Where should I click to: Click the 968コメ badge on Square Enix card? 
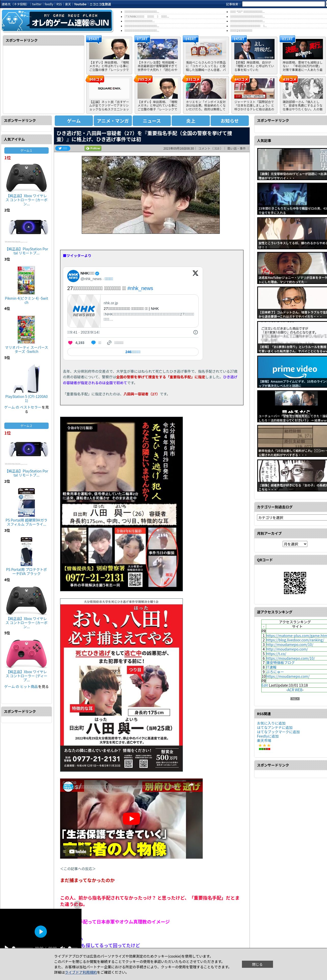point(96,79)
